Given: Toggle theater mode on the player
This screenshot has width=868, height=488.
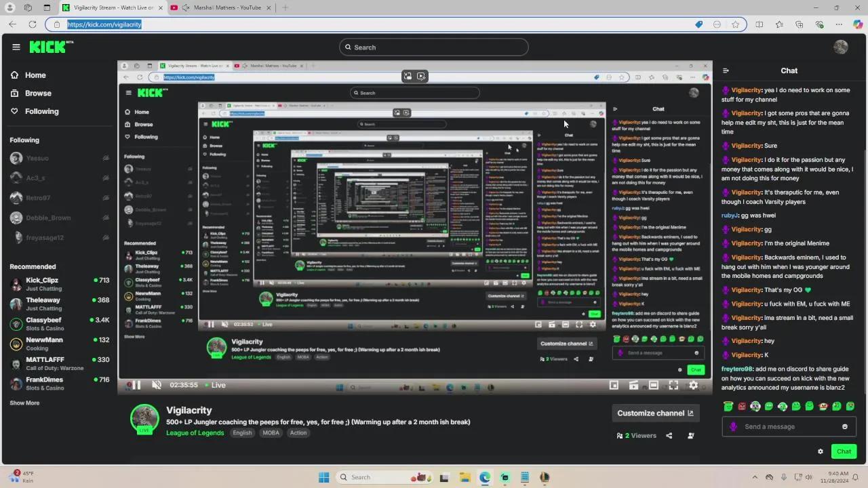Looking at the screenshot, I should tap(654, 385).
